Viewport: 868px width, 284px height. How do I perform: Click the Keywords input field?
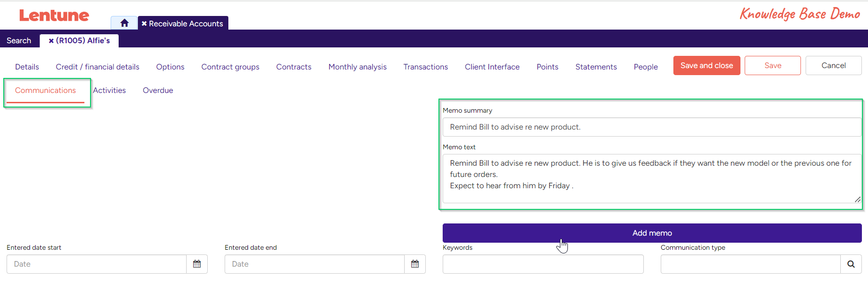[x=543, y=264]
